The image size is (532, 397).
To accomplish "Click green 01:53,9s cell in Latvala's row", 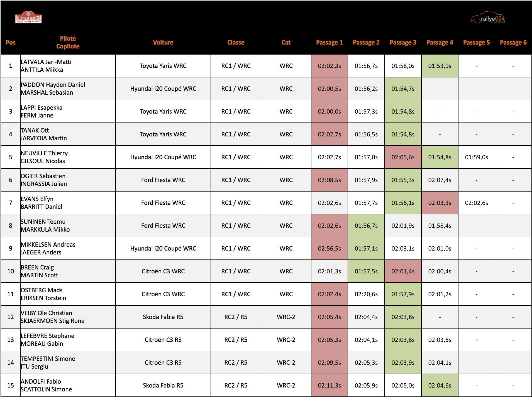I will 440,66.
